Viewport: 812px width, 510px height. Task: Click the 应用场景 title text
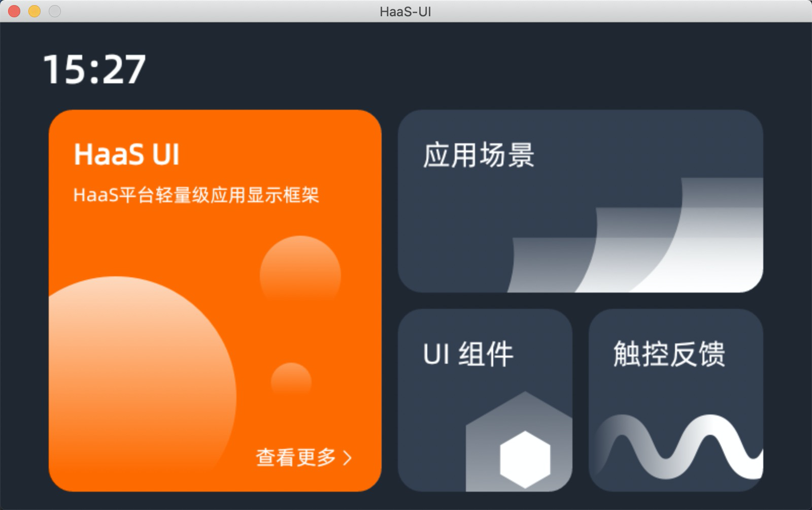click(479, 155)
